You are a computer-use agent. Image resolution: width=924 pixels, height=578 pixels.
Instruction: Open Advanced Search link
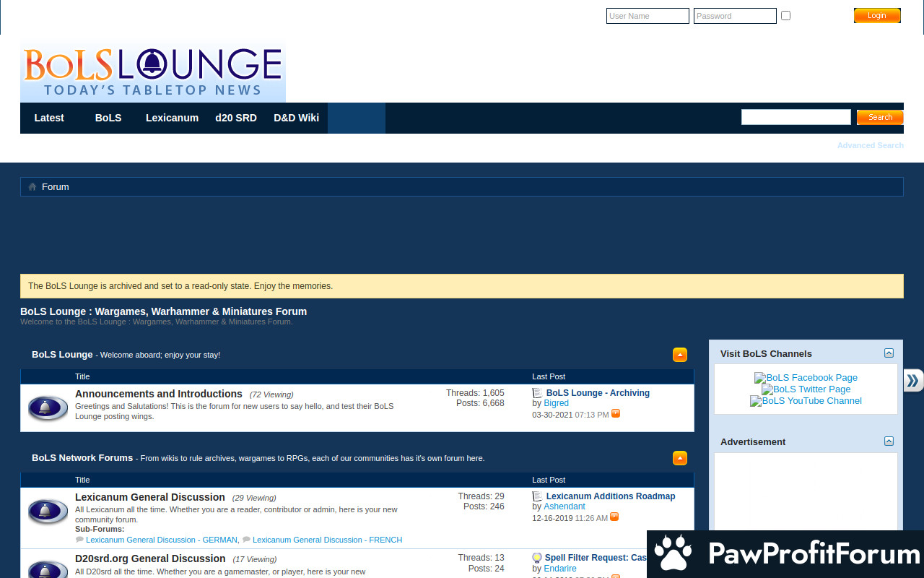click(x=871, y=145)
